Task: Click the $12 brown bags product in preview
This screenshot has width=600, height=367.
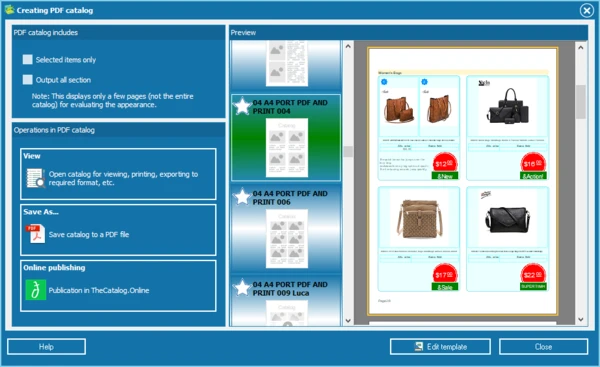Action: pos(419,128)
